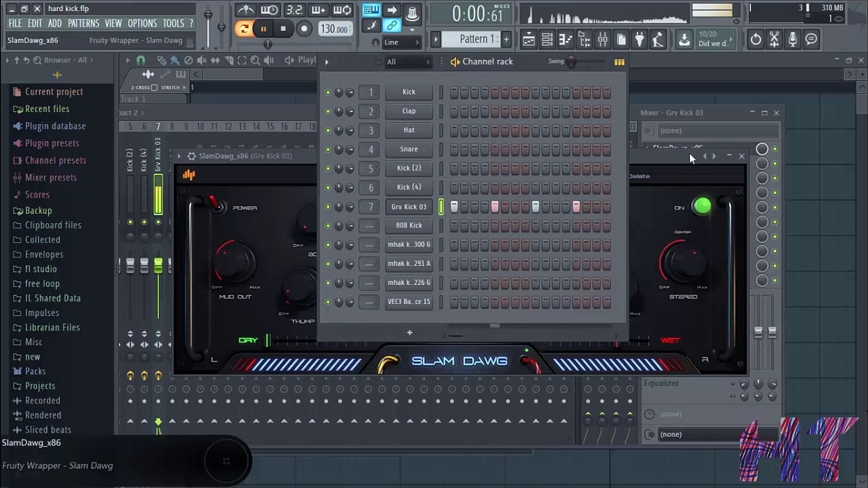Stop playback with the stop button
The height and width of the screenshot is (488, 868).
coord(283,29)
